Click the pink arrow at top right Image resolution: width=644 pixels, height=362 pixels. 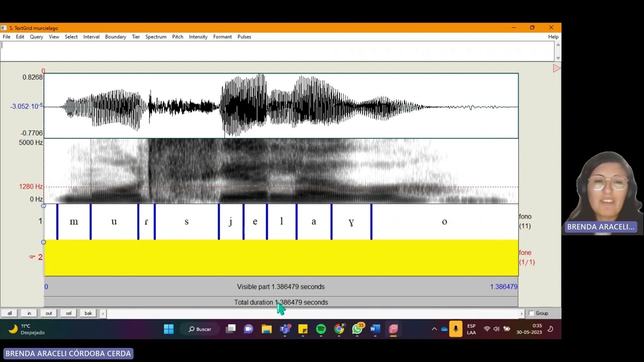(x=556, y=68)
